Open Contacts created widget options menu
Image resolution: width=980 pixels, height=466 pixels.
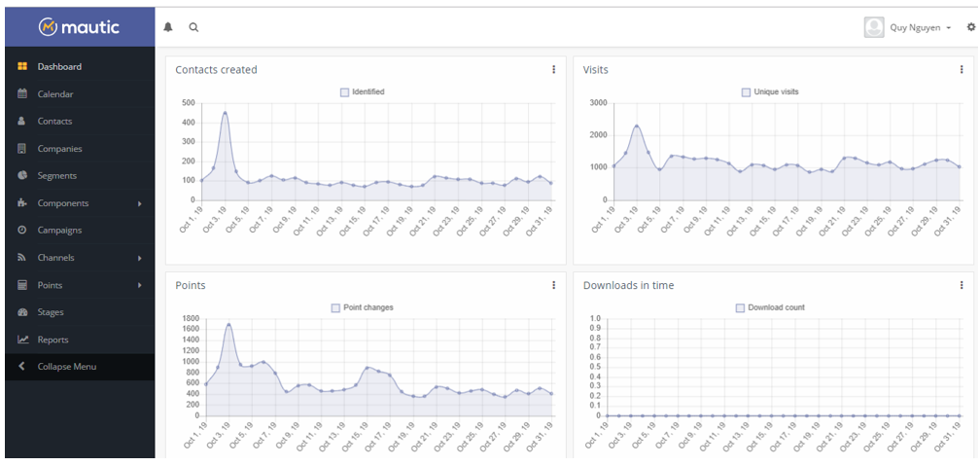(x=554, y=69)
